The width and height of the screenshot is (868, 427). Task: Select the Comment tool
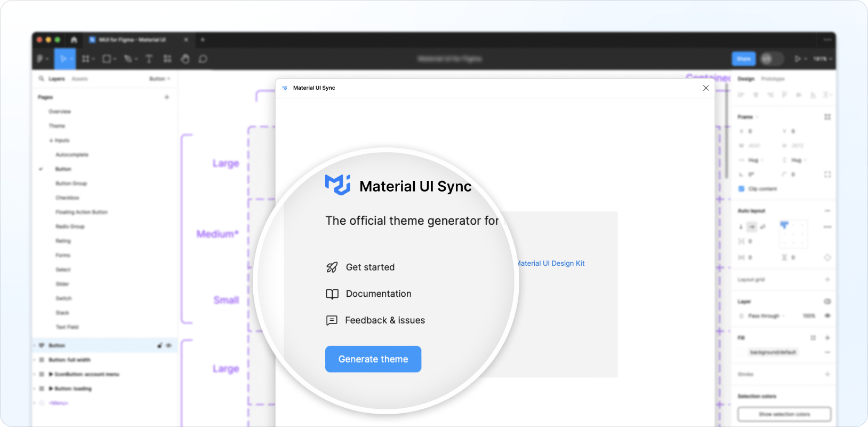(x=203, y=59)
